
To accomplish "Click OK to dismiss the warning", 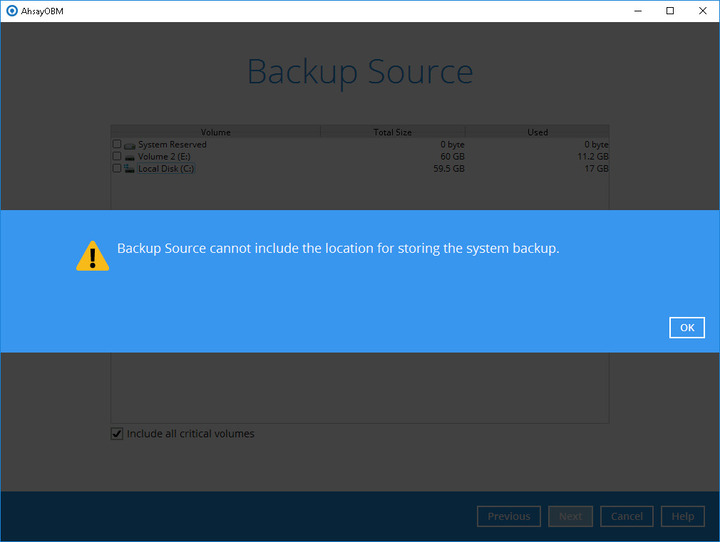I will point(686,327).
